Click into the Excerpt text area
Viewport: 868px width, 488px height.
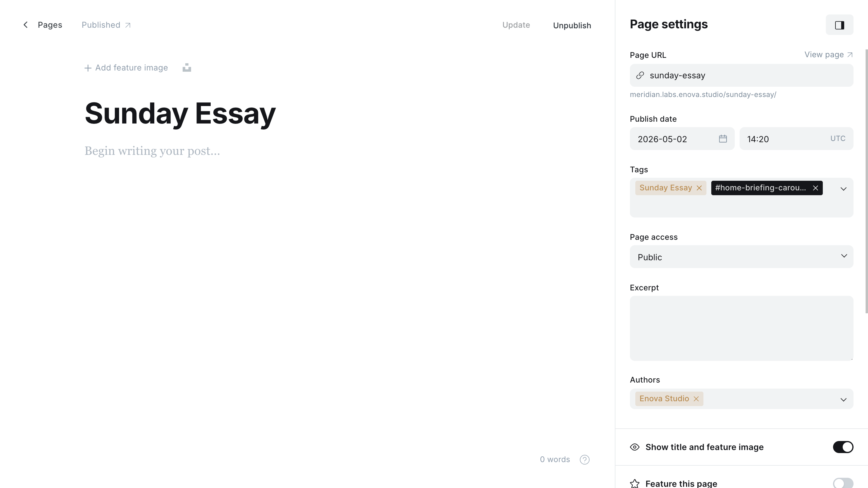(742, 328)
